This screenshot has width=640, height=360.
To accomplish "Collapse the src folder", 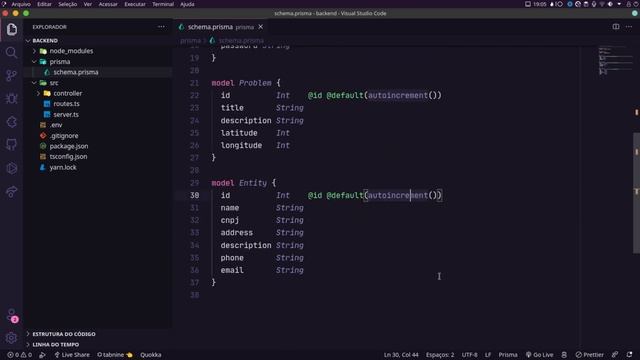I will click(x=98, y=83).
